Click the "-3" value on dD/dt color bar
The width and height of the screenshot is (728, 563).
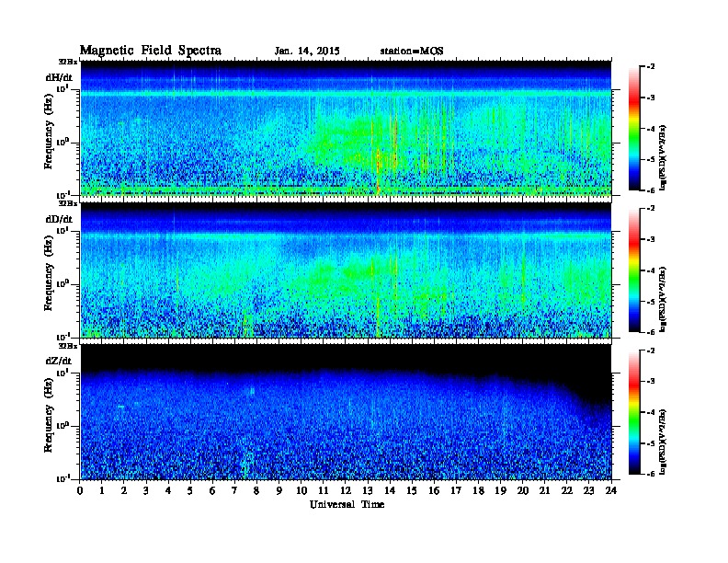coord(651,240)
